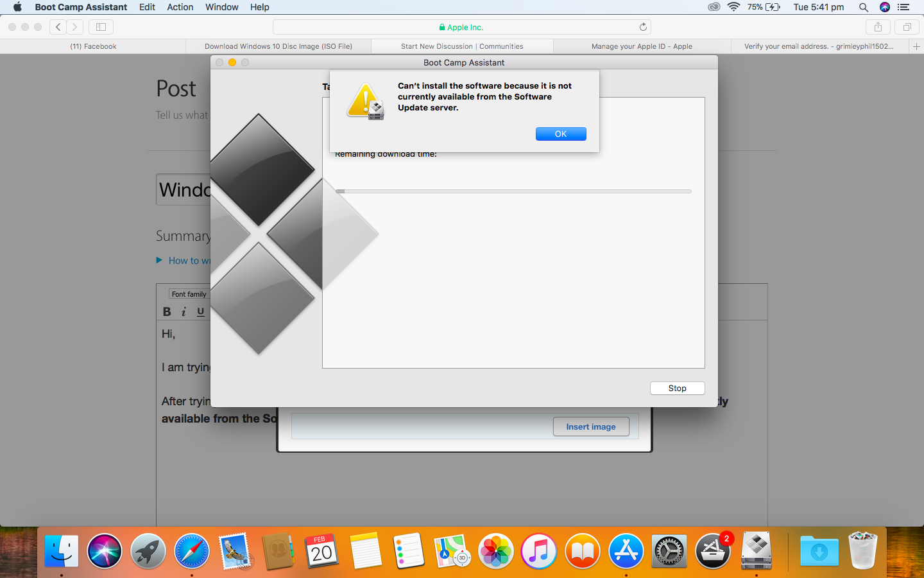The image size is (924, 578).
Task: Toggle underline formatting in post editor
Action: pos(201,311)
